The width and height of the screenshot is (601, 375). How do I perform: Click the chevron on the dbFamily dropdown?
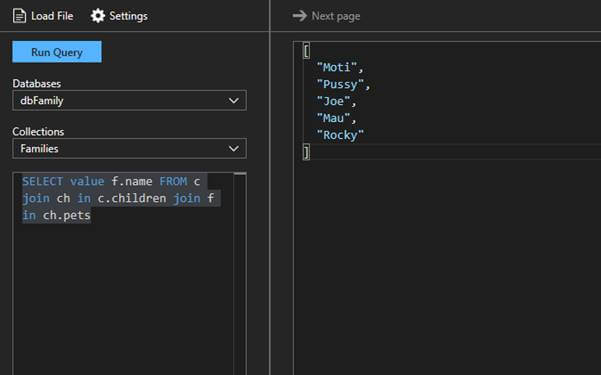234,100
